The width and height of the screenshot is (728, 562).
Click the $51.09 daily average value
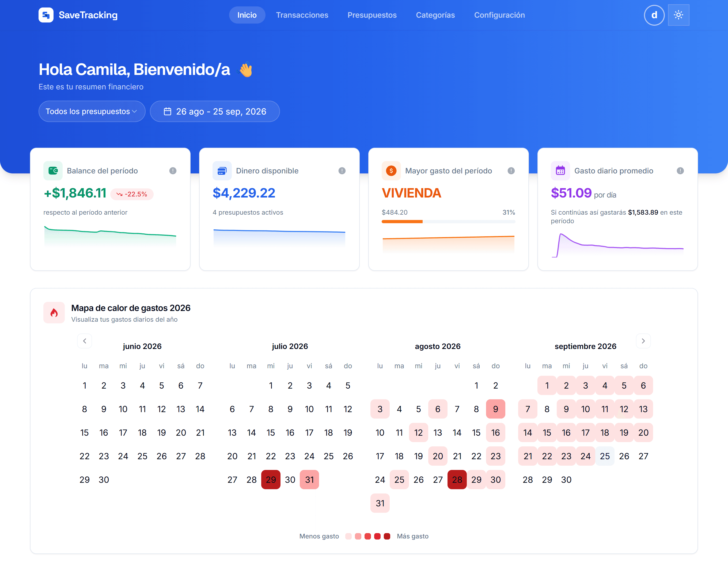[571, 193]
